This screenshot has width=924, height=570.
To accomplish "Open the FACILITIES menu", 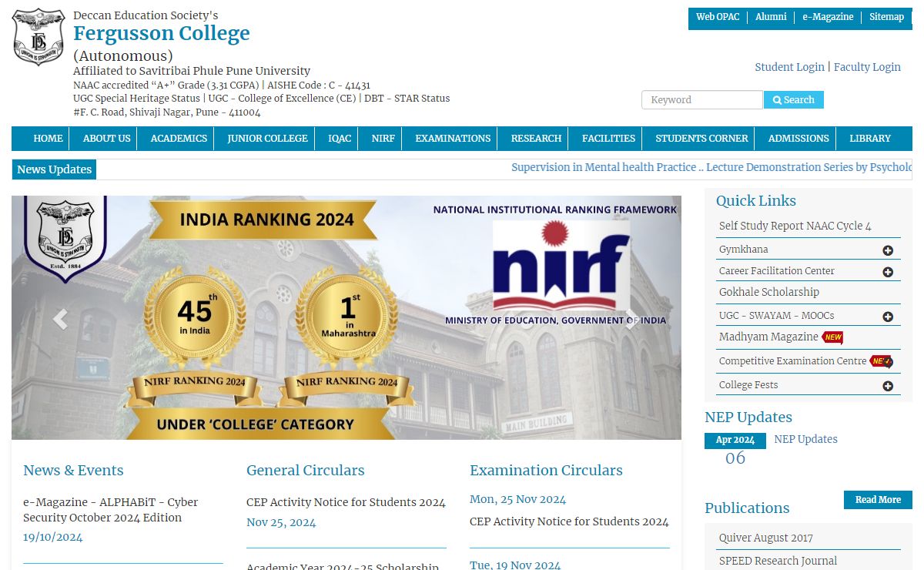I will (608, 139).
